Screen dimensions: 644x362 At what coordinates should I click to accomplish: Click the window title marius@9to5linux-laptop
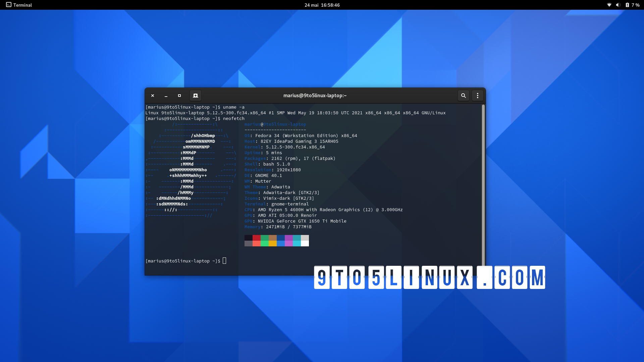[315, 96]
